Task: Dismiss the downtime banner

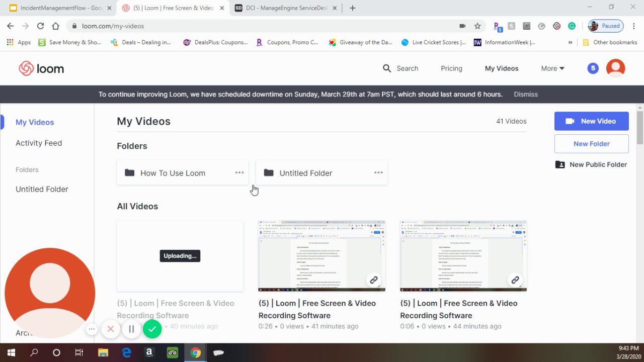Action: [x=526, y=94]
